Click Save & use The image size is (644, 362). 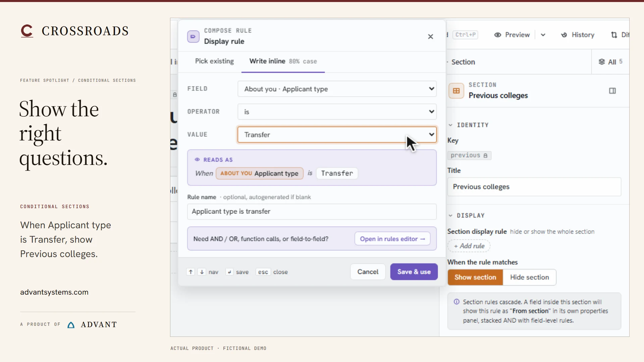click(x=414, y=272)
